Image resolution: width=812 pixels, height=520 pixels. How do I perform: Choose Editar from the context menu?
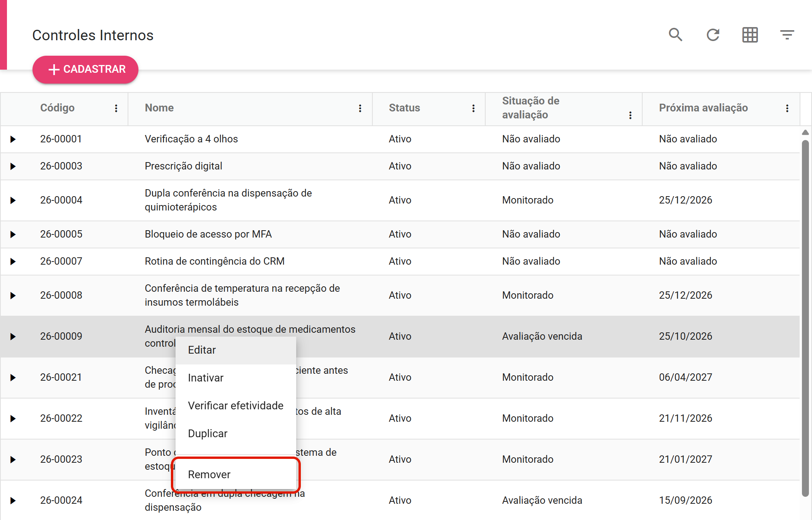[x=236, y=350]
